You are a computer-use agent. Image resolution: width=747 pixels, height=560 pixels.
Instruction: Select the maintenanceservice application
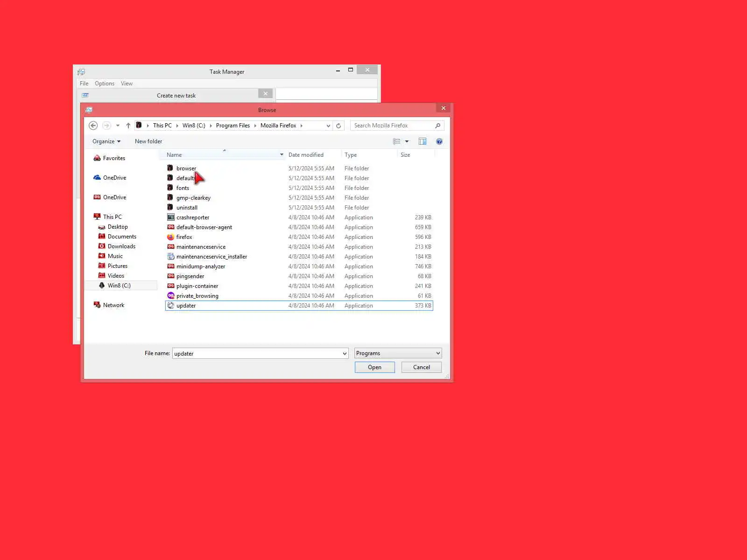pos(201,247)
